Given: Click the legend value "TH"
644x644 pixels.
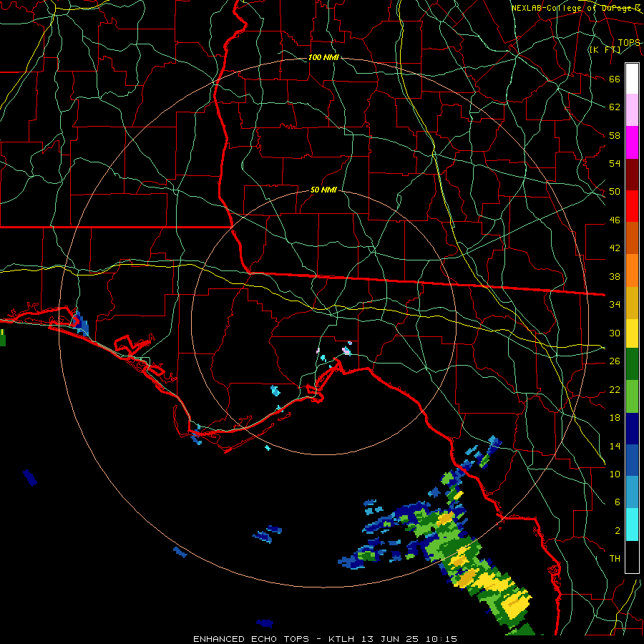Looking at the screenshot, I should 615,559.
